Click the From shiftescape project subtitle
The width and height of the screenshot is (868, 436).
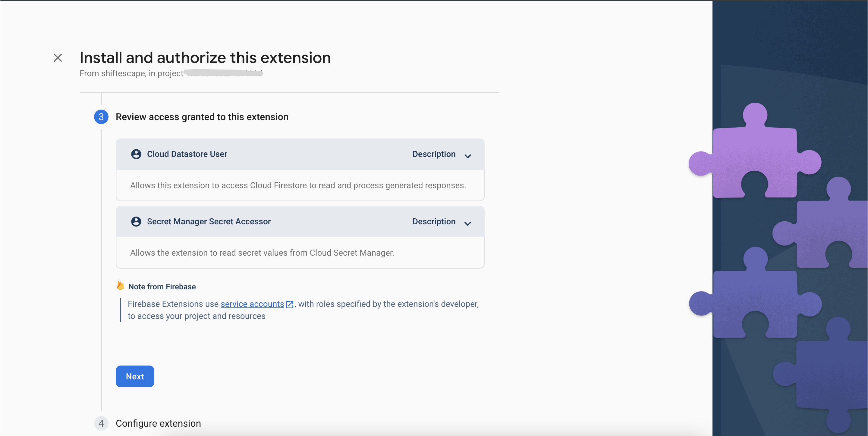[171, 73]
